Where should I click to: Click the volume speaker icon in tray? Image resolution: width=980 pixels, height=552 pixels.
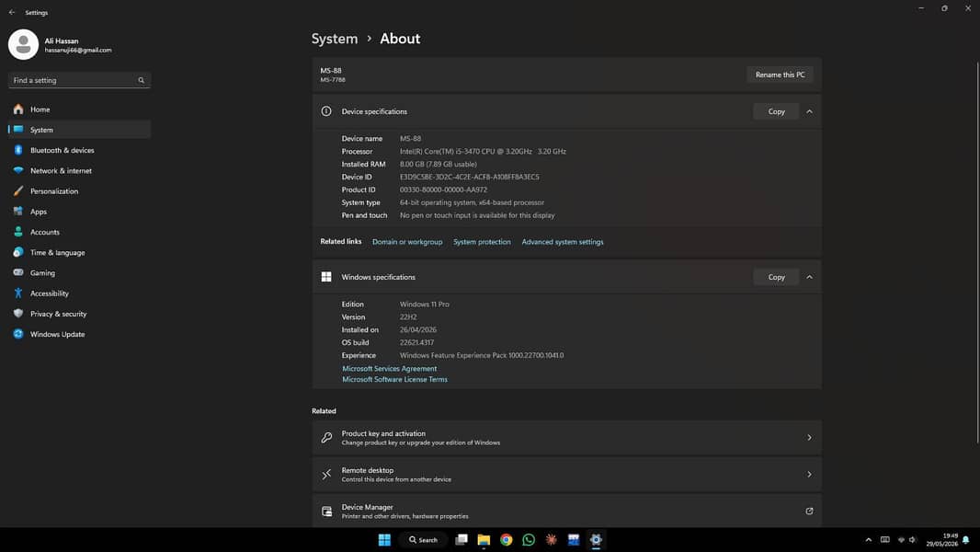click(x=913, y=539)
